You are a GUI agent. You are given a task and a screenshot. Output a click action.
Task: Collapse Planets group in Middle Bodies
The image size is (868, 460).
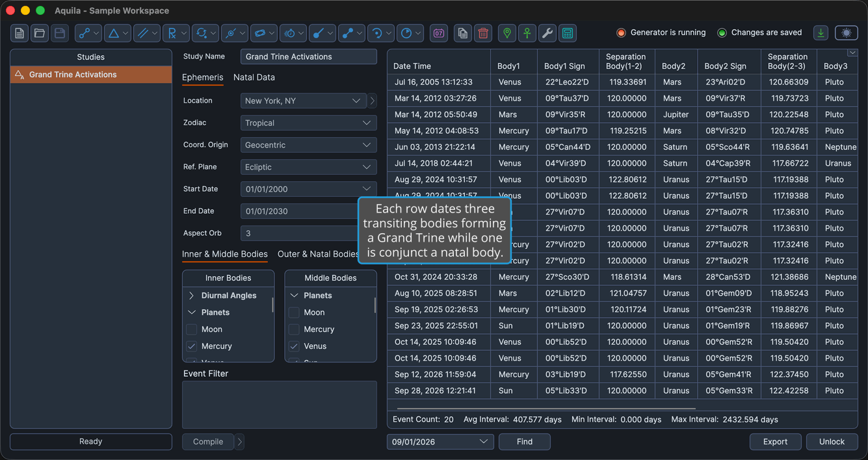coord(294,296)
